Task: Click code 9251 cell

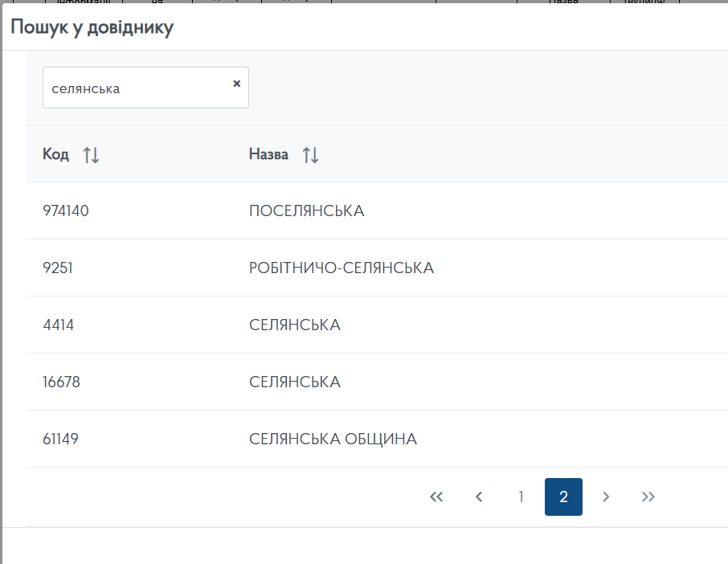Action: point(58,268)
